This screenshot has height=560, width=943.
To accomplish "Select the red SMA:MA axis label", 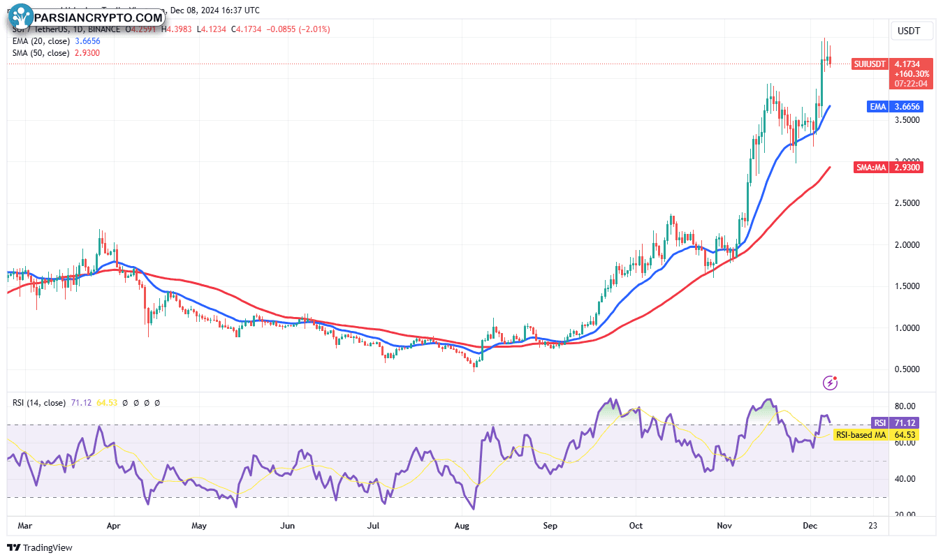I will [x=871, y=167].
